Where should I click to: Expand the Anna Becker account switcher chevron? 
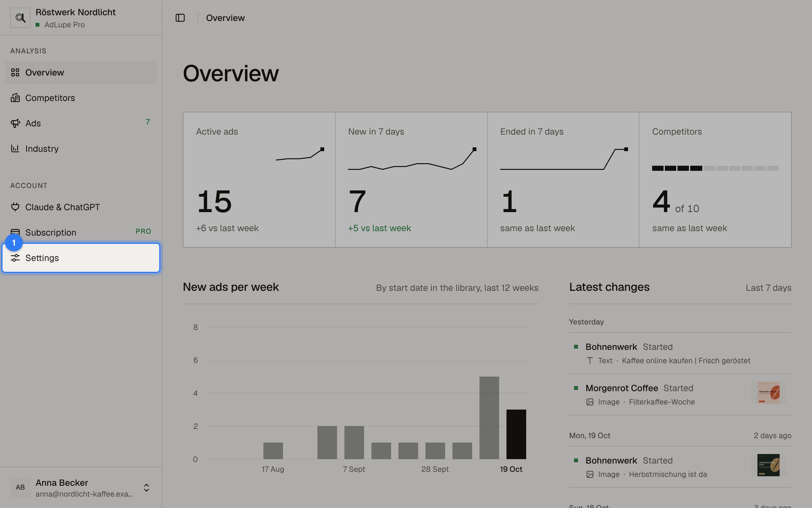coord(146,487)
